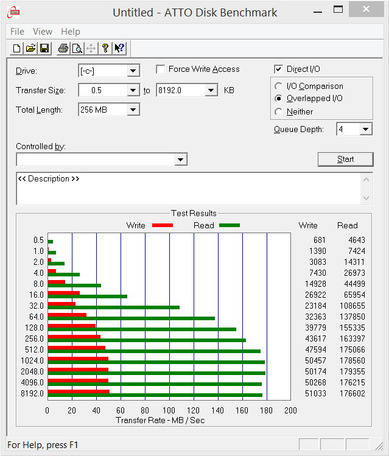Expand the Drive selection dropdown
This screenshot has height=456, width=389.
[x=133, y=71]
